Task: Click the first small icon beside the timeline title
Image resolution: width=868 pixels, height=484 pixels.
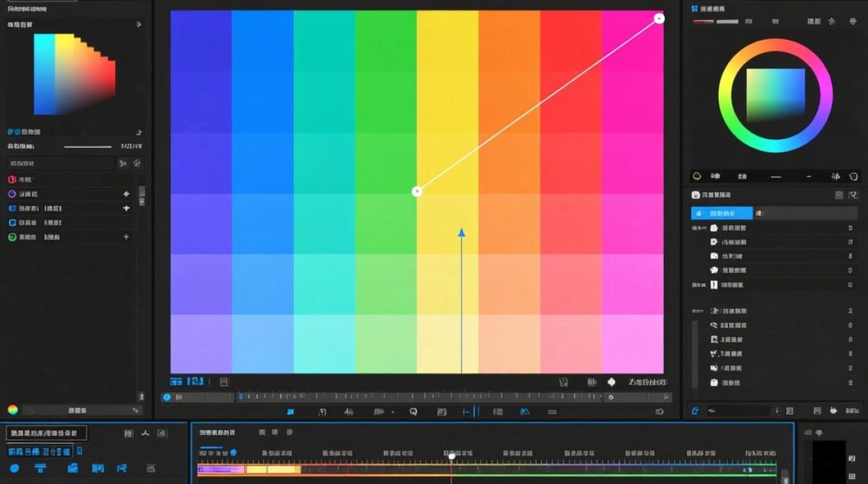Action: click(262, 432)
